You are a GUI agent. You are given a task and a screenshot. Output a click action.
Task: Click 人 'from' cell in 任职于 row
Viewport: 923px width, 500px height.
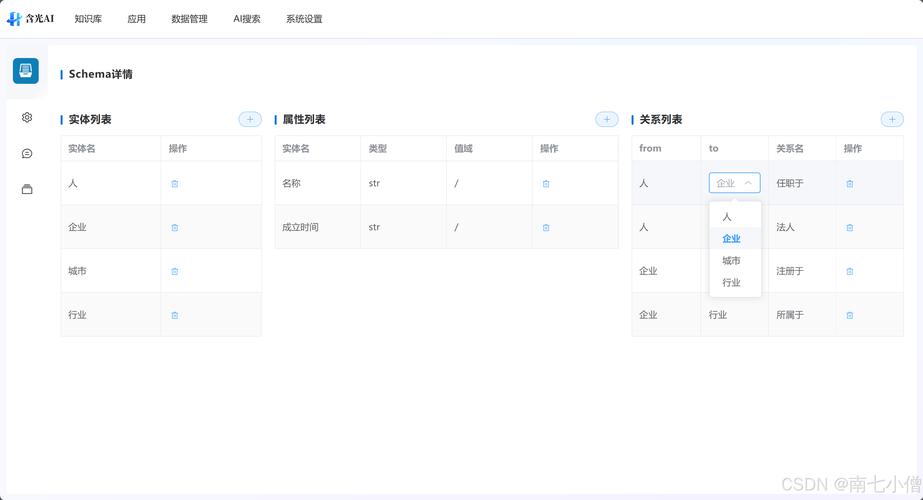644,183
